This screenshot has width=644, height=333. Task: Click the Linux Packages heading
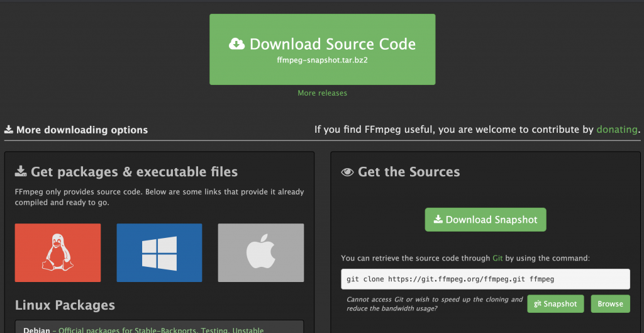(65, 305)
